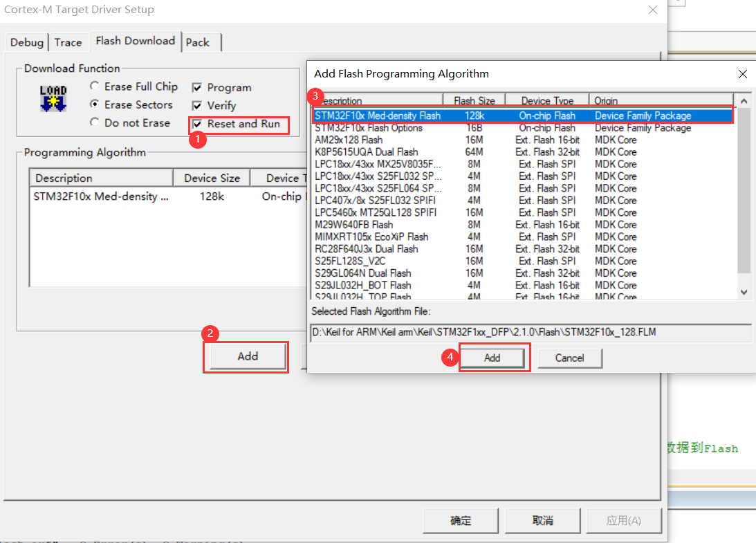Confirm setup with the 确定 button
This screenshot has width=756, height=543.
(x=461, y=521)
